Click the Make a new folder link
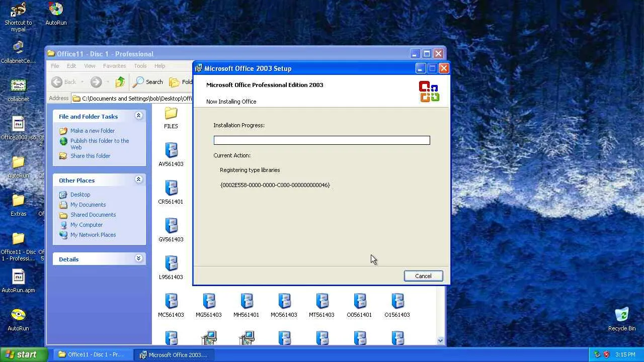The height and width of the screenshot is (362, 644). 93,131
